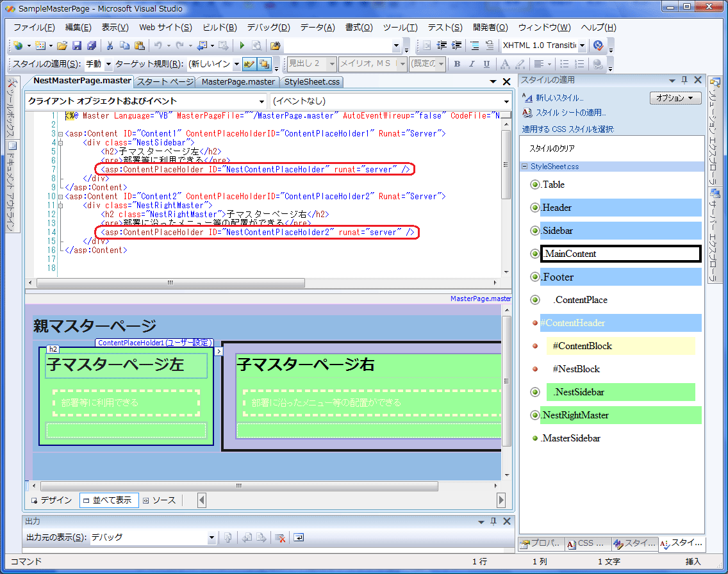Save the file with the floppy icon
The height and width of the screenshot is (574, 728).
[77, 45]
